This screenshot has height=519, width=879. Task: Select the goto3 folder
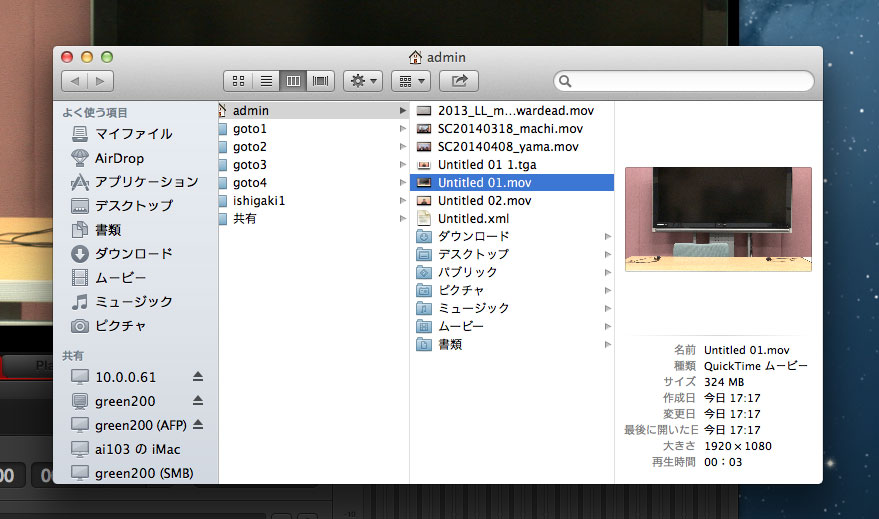pyautogui.click(x=313, y=165)
